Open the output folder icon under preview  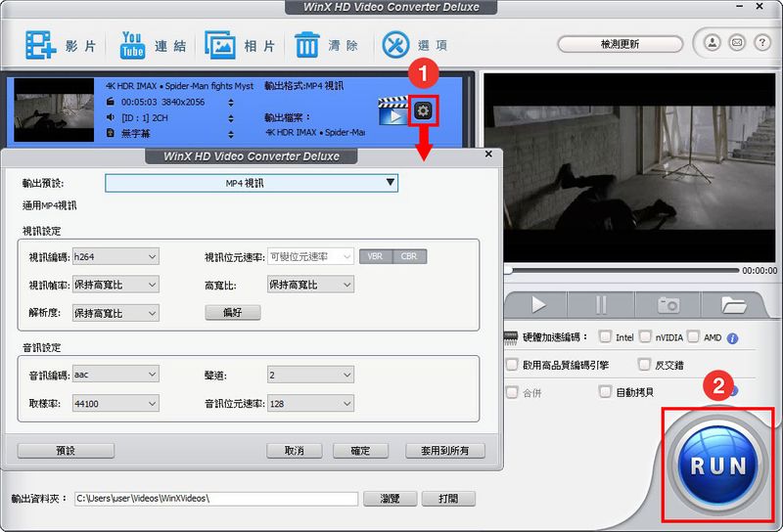click(x=733, y=304)
